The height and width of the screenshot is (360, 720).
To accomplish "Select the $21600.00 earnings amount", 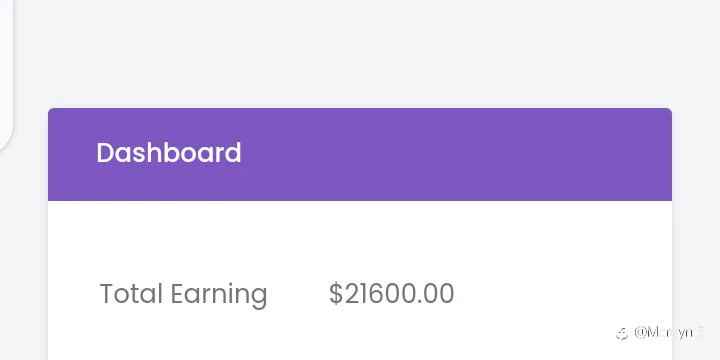I will pos(391,294).
